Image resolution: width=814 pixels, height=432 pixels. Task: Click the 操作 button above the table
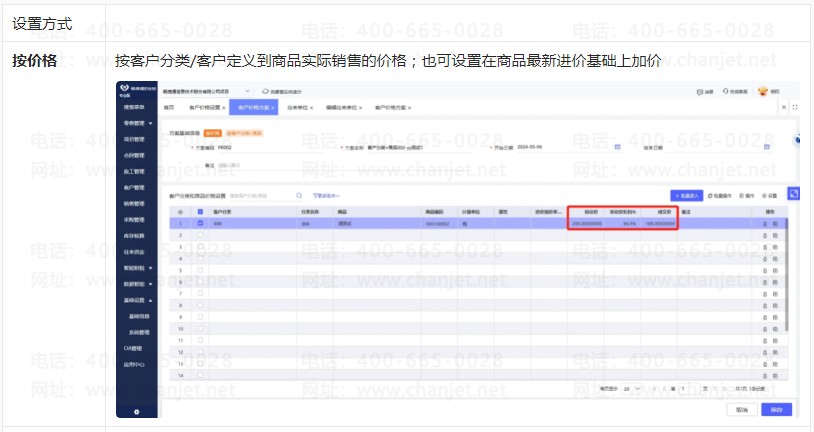point(747,196)
